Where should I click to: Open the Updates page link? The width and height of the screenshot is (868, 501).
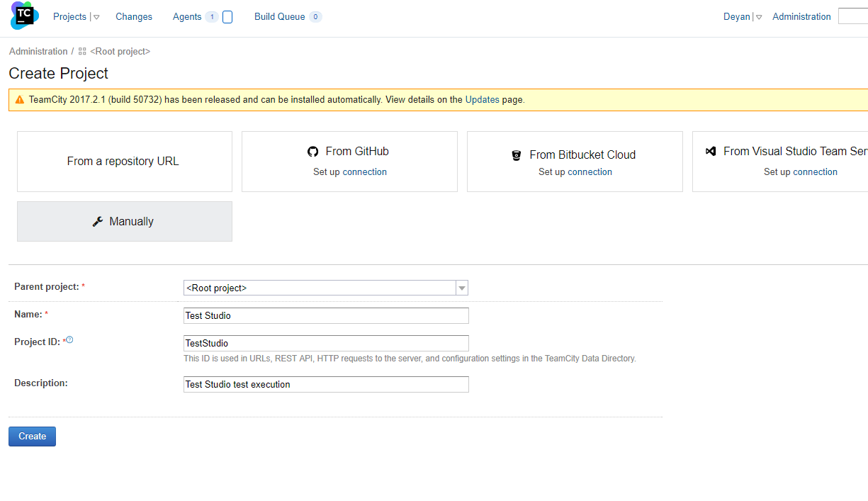point(482,100)
